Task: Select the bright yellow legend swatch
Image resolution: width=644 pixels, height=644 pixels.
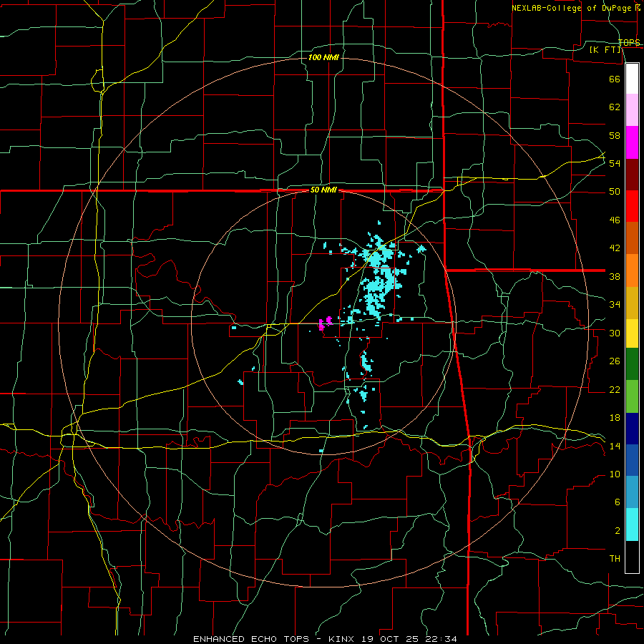Action: point(632,333)
